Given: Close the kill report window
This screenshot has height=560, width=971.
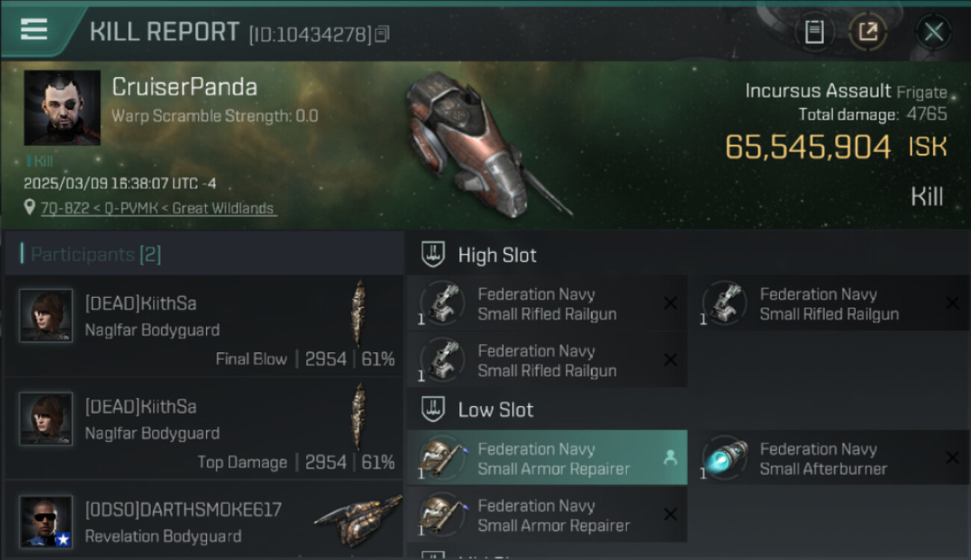Looking at the screenshot, I should 934,31.
